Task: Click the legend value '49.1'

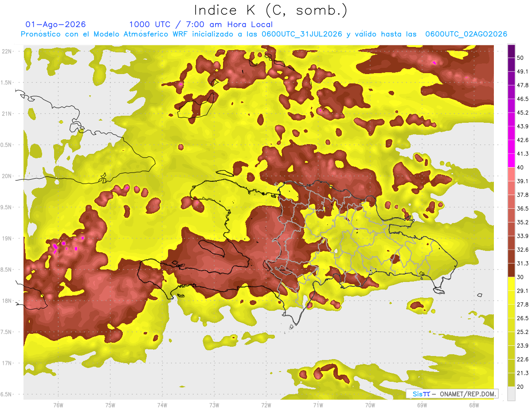Action: pos(522,71)
